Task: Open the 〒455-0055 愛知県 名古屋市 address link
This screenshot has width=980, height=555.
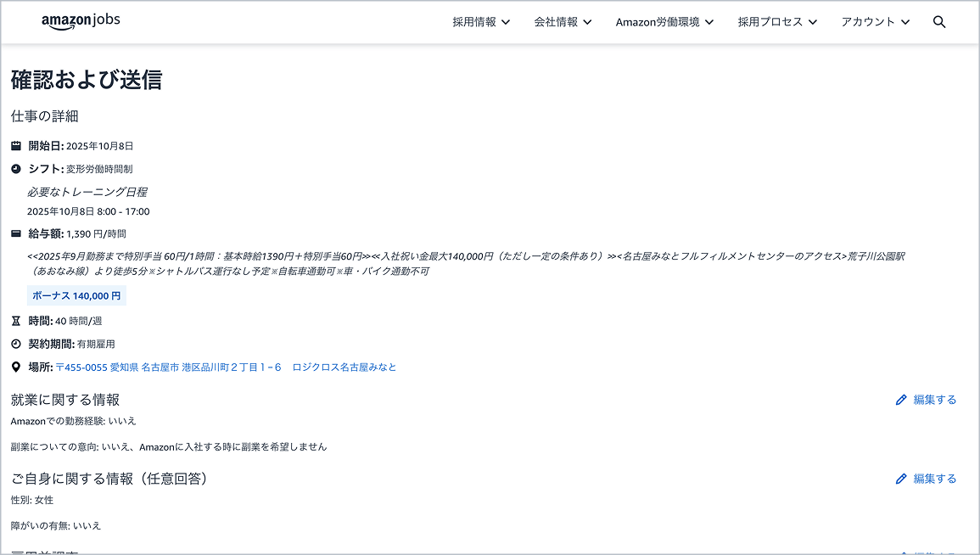Action: coord(226,367)
